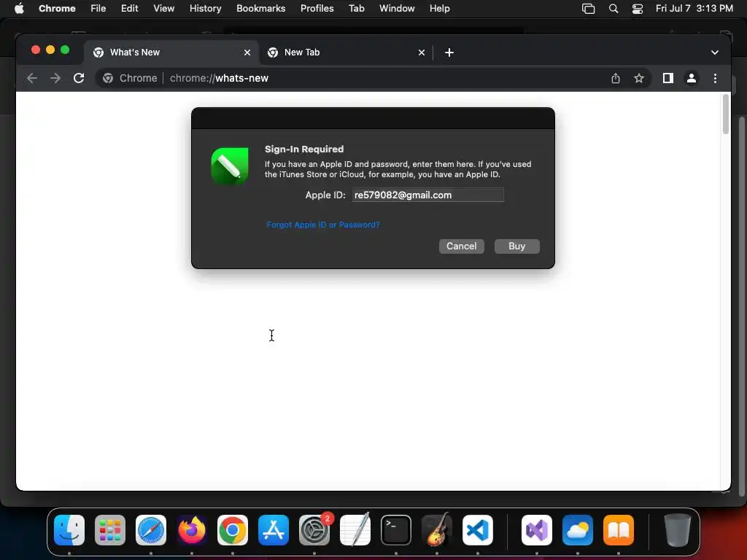Open the profile avatar menu

tap(692, 78)
